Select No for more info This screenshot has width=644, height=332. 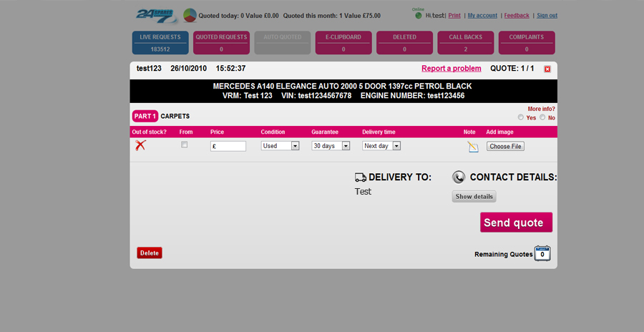tap(542, 117)
